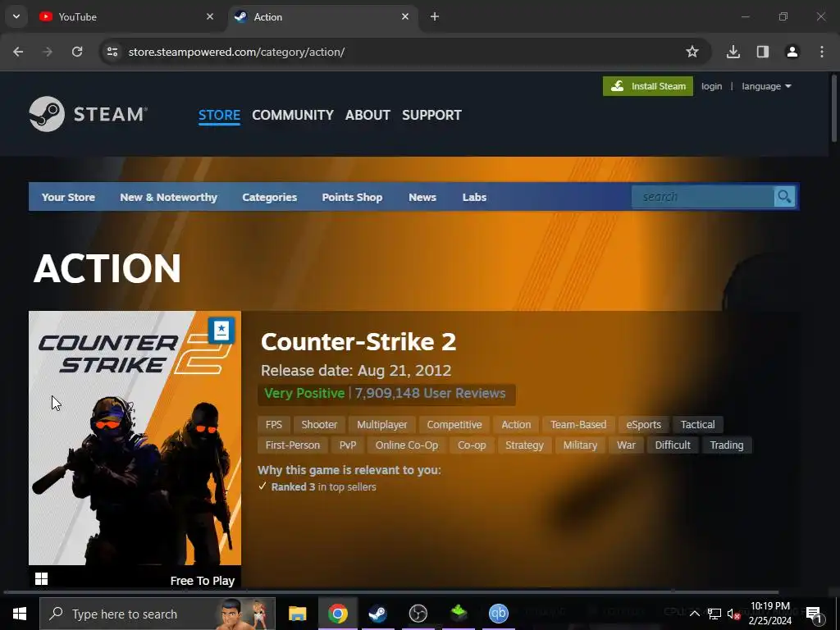Open the News section

click(422, 197)
